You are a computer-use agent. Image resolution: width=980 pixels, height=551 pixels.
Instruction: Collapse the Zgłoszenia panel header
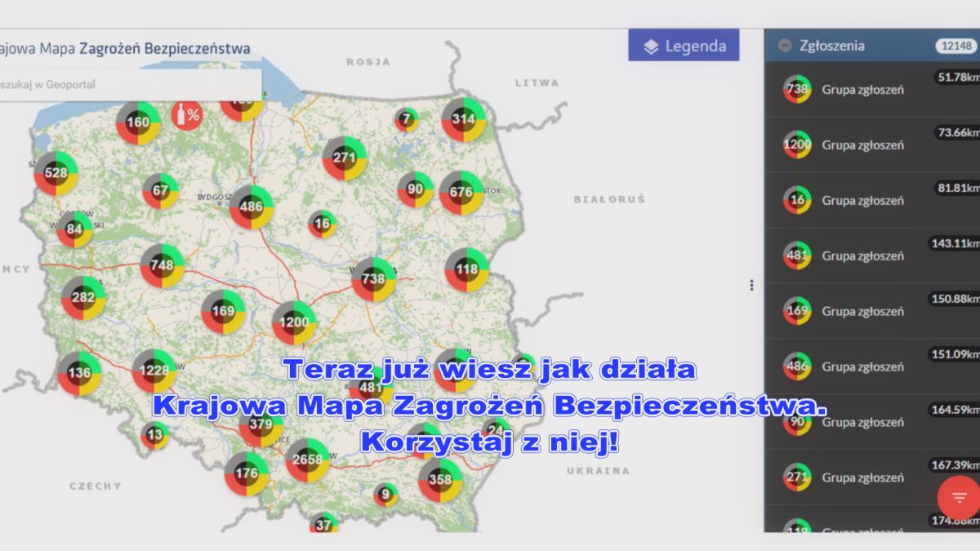click(785, 46)
